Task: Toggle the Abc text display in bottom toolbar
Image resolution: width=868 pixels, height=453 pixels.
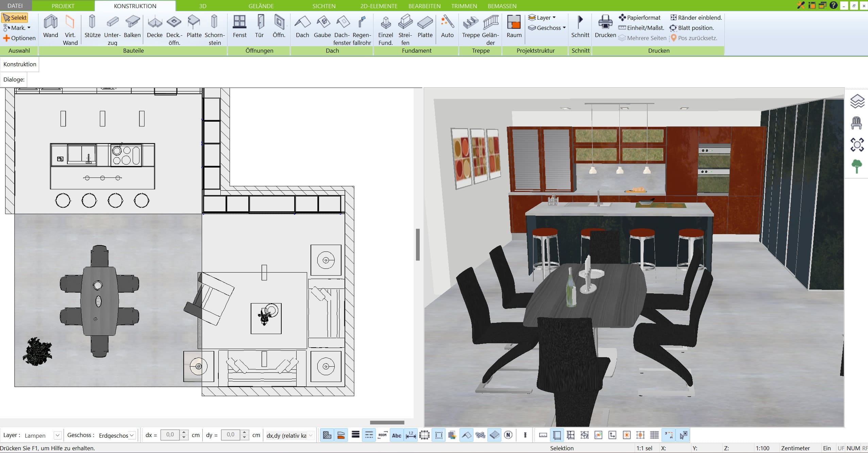Action: pyautogui.click(x=397, y=435)
